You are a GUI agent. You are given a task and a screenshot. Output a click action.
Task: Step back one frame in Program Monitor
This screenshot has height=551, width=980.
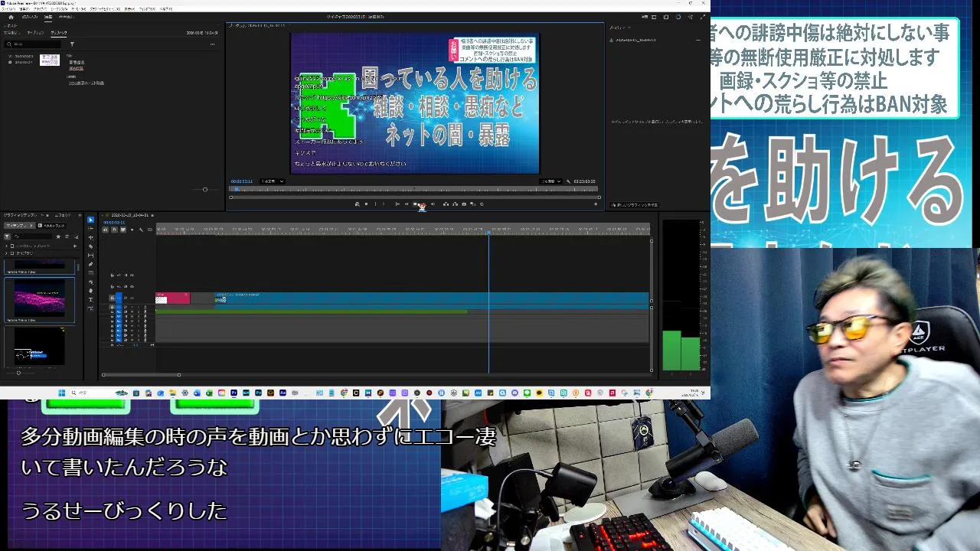[x=406, y=204]
